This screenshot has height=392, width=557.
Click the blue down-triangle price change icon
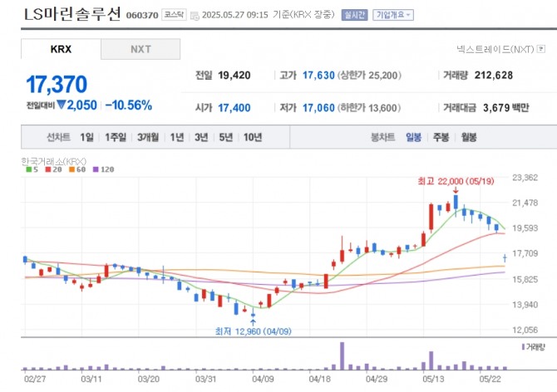pos(61,105)
